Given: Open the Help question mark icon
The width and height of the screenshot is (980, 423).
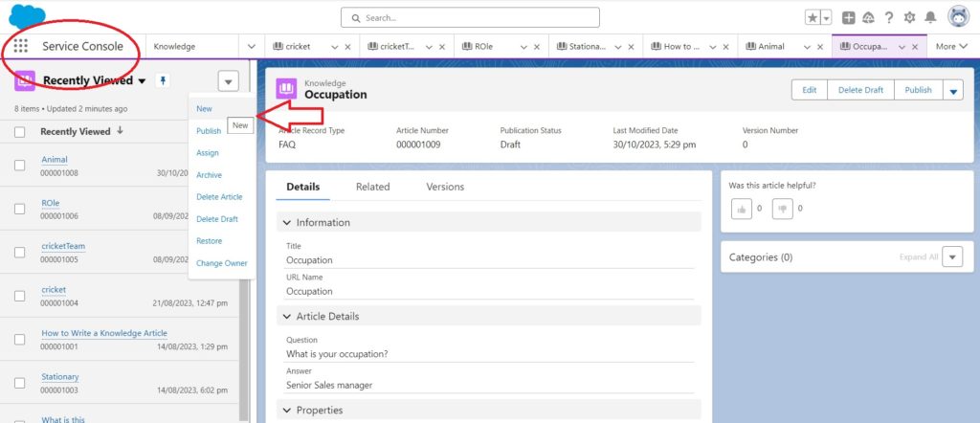Looking at the screenshot, I should tap(889, 17).
